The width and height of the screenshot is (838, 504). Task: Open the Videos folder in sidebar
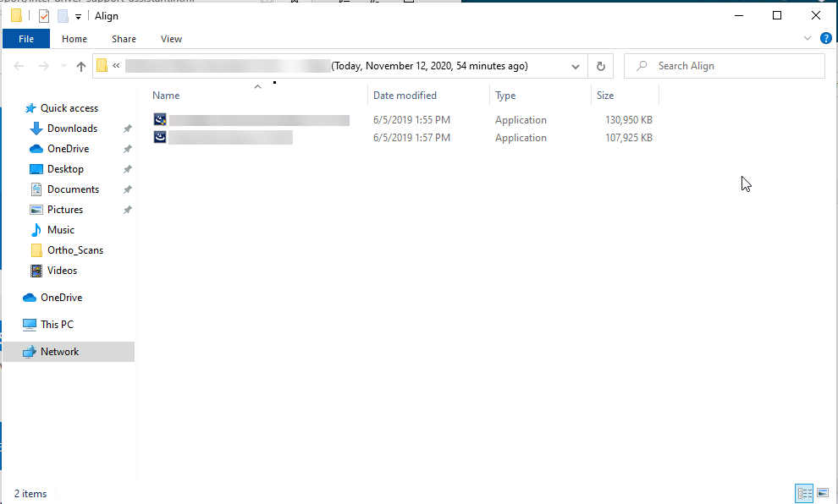tap(62, 271)
